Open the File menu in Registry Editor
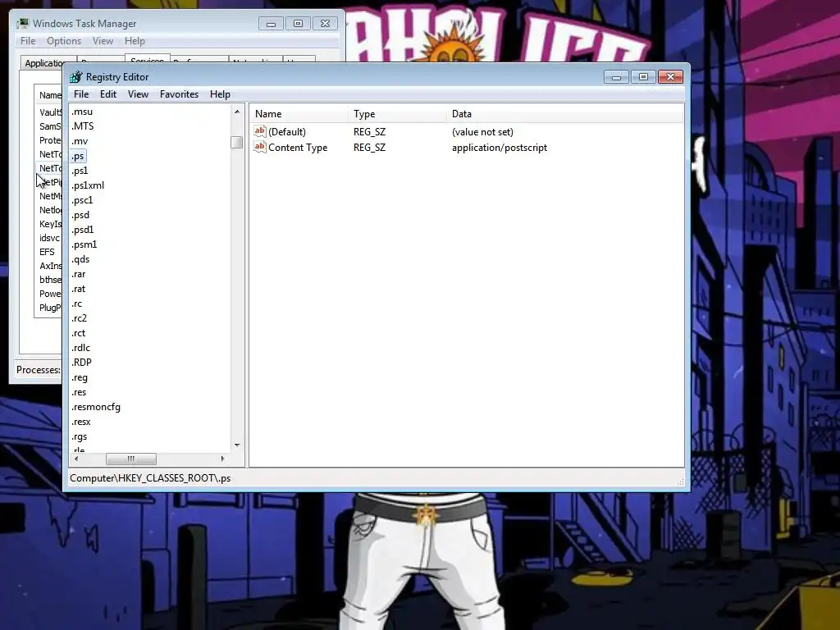This screenshot has height=630, width=840. click(x=81, y=94)
